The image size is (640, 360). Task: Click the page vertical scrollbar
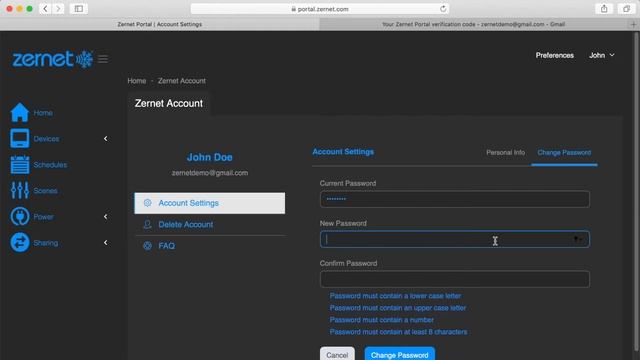(x=635, y=192)
